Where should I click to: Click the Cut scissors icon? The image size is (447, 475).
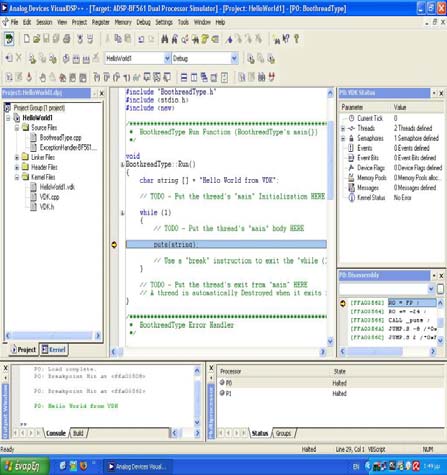pyautogui.click(x=107, y=39)
